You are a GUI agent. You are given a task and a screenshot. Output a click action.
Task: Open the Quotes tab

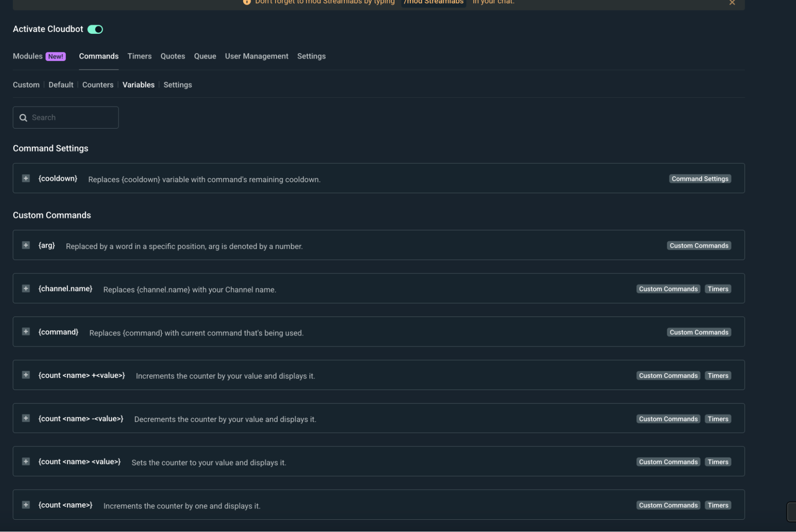pyautogui.click(x=172, y=56)
